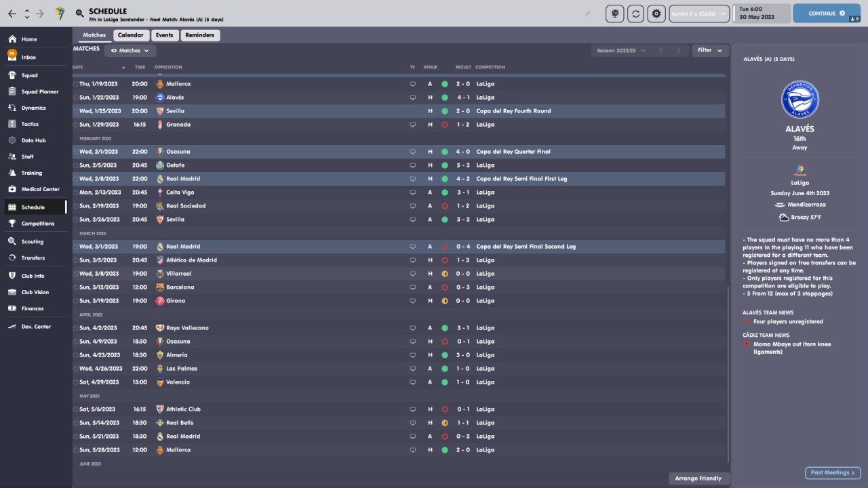Viewport: 868px width, 488px height.
Task: Click the refresh arrows icon in the top bar
Action: [x=635, y=14]
